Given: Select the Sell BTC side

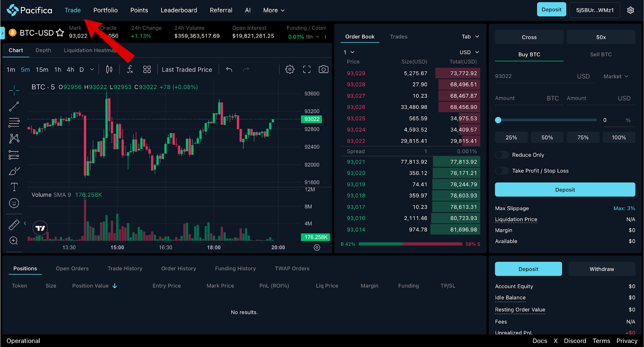Looking at the screenshot, I should click(601, 54).
